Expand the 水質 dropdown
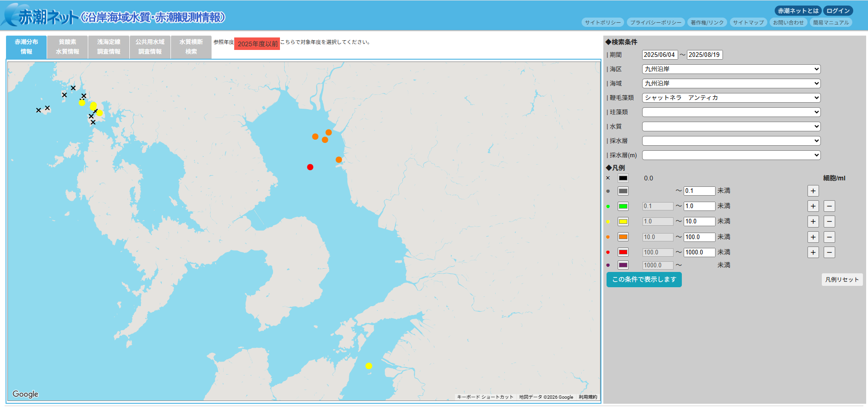The image size is (868, 407). point(731,126)
